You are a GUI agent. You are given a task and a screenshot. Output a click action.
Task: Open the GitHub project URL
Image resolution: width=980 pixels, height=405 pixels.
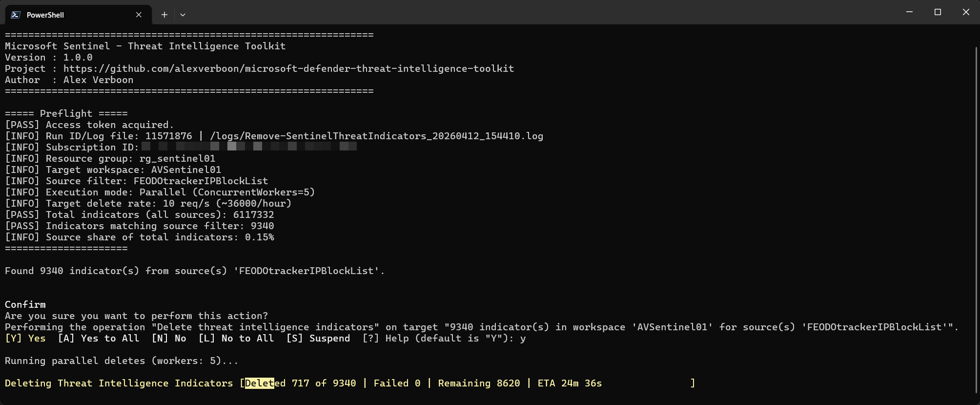coord(288,69)
